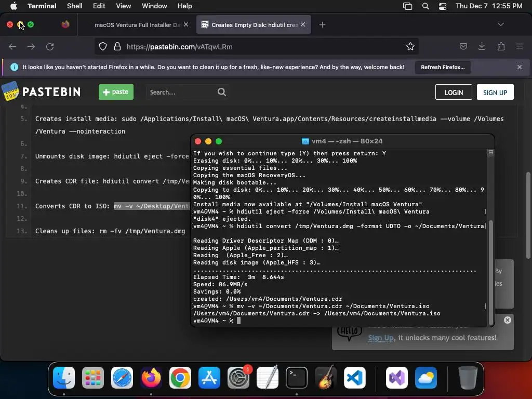This screenshot has height=399, width=532.
Task: Switch to the macOS Ventura Full Installer tab
Action: click(x=137, y=25)
